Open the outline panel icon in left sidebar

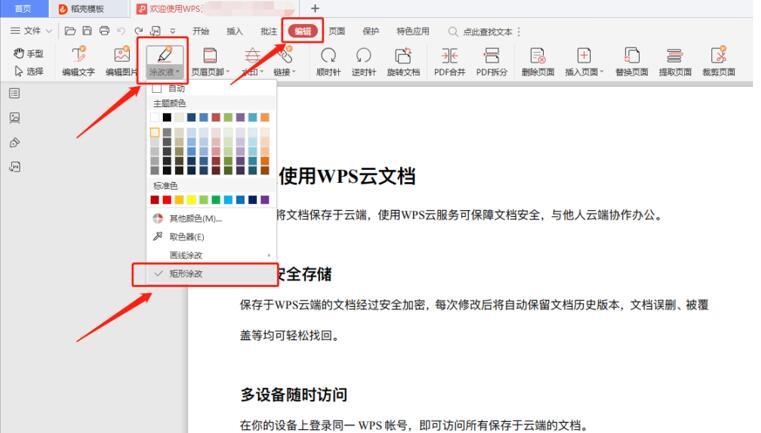click(15, 93)
